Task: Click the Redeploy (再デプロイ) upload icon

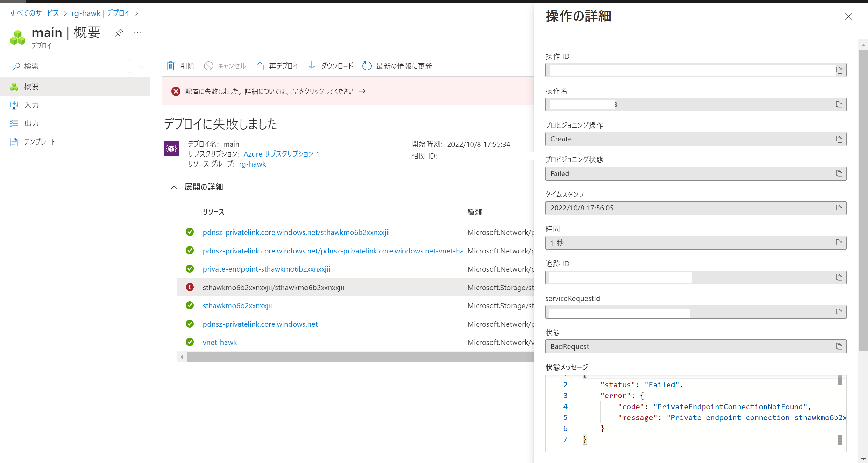Action: 259,66
